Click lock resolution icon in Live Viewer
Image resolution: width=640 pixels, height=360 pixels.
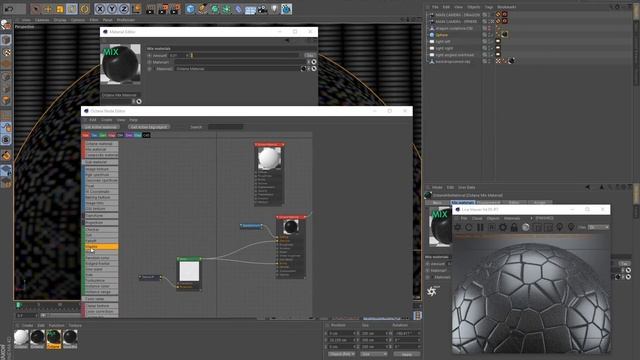[514, 227]
